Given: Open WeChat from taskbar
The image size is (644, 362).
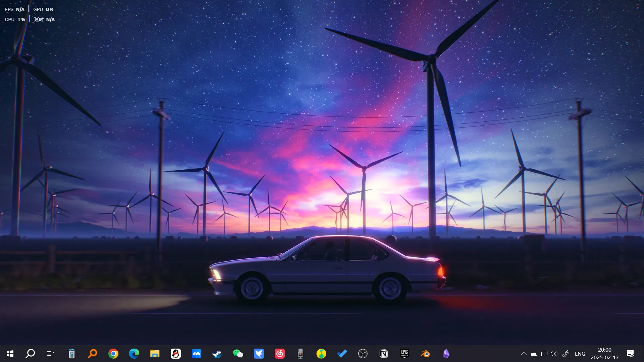Looking at the screenshot, I should coord(238,354).
